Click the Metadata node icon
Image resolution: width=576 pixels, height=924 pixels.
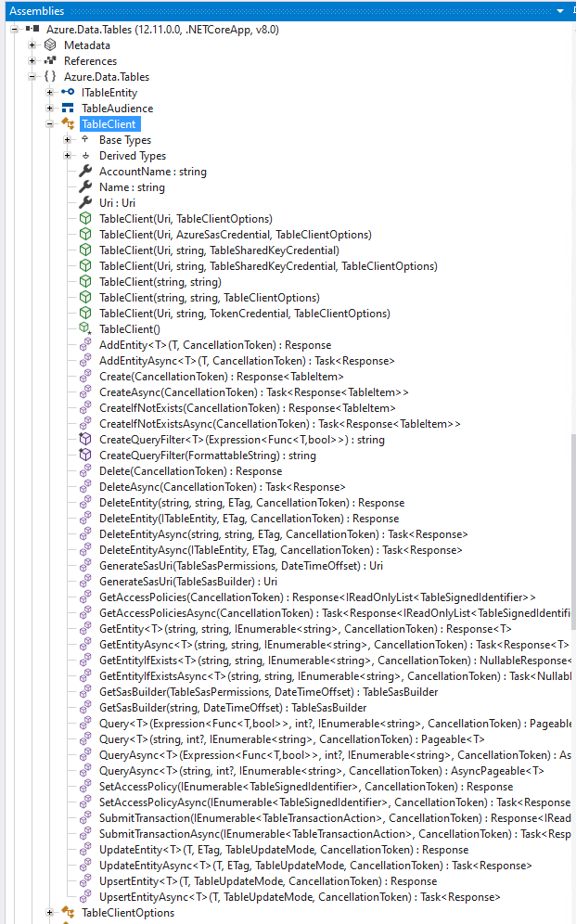tap(50, 45)
